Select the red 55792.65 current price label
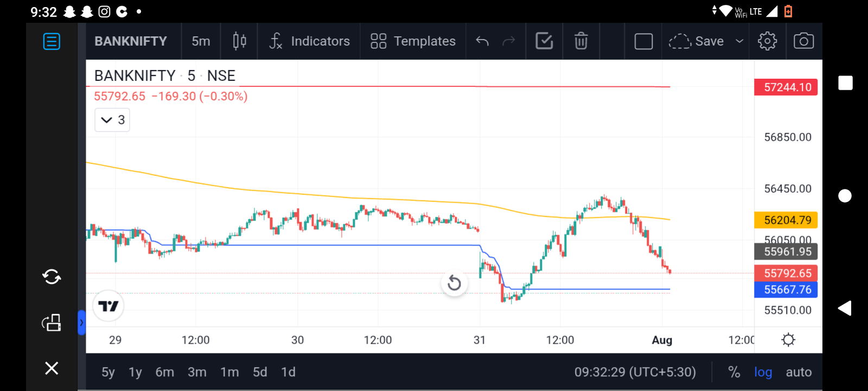The height and width of the screenshot is (391, 868). (x=786, y=273)
